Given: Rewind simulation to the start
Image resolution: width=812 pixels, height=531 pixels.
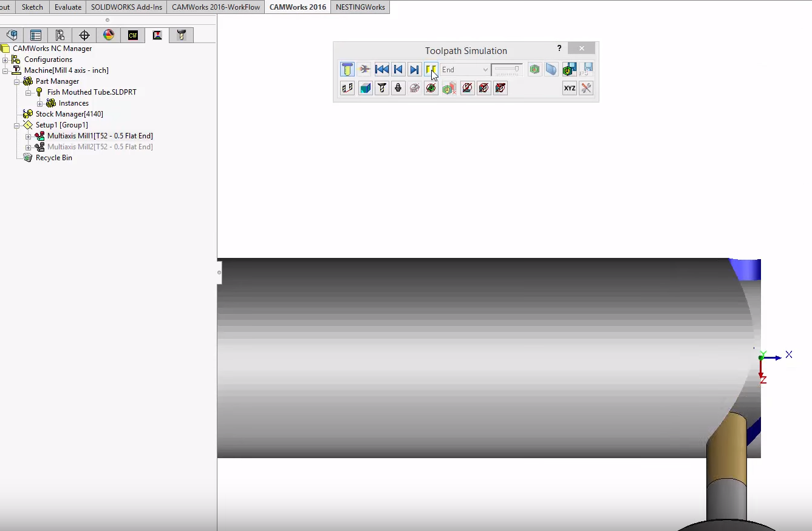Looking at the screenshot, I should point(381,70).
